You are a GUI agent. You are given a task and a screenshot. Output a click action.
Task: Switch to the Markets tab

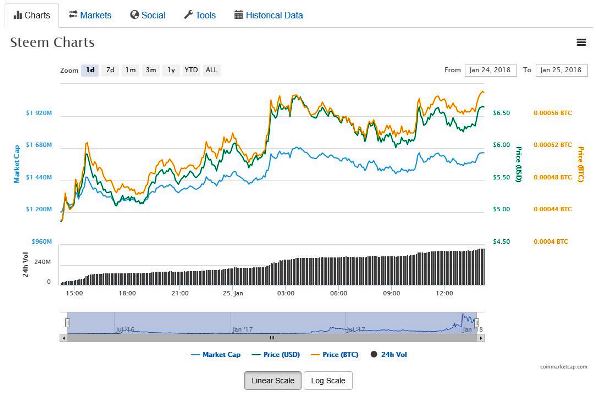(x=90, y=15)
